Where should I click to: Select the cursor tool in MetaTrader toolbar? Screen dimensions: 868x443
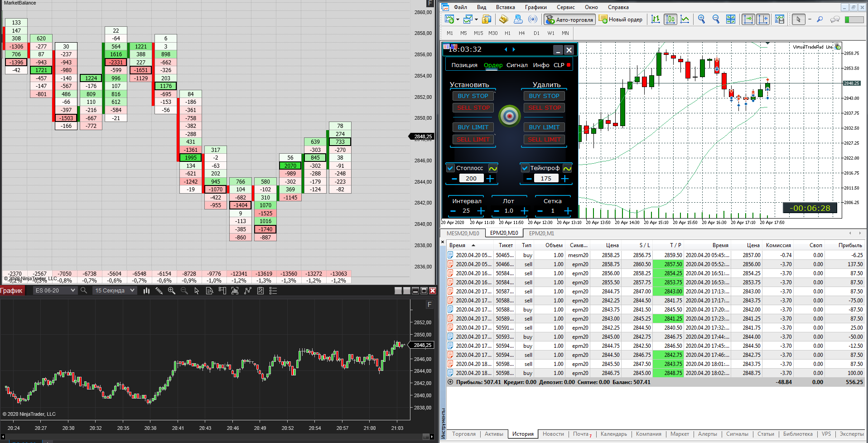798,19
